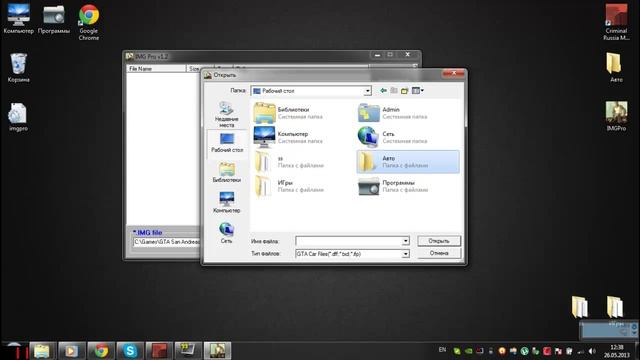This screenshot has height=360, width=640.
Task: Select the imgpro file on desktop
Action: 18,117
